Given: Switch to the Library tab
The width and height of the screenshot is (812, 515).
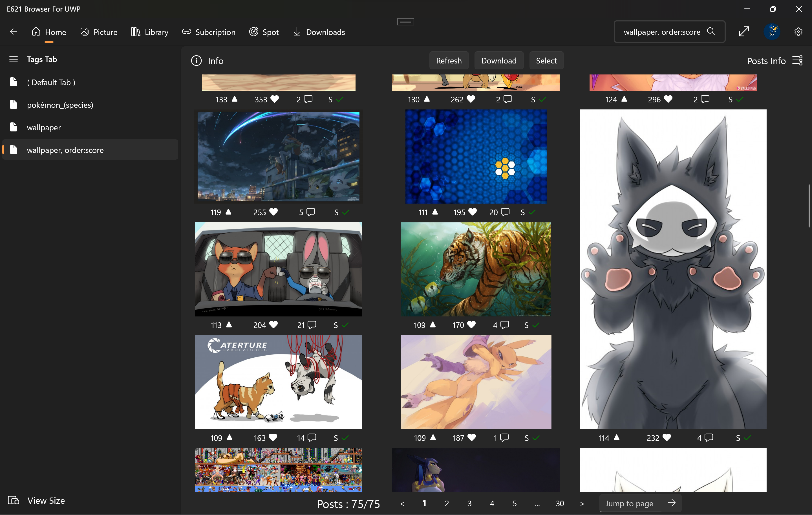Looking at the screenshot, I should coord(150,32).
